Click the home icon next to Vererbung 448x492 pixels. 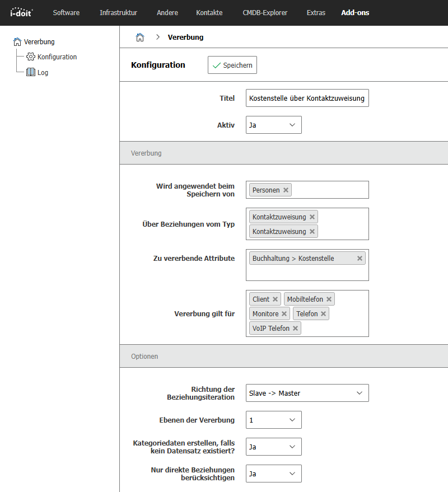pyautogui.click(x=16, y=41)
